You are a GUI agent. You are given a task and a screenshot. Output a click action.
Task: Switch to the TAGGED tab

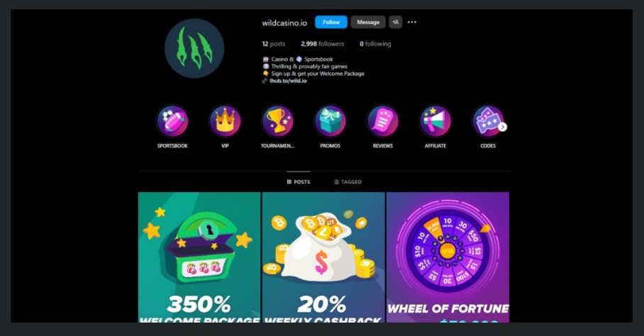tap(348, 181)
